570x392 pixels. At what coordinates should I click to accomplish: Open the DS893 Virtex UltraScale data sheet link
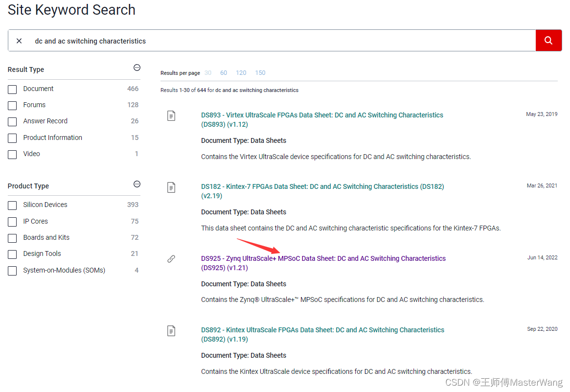322,119
